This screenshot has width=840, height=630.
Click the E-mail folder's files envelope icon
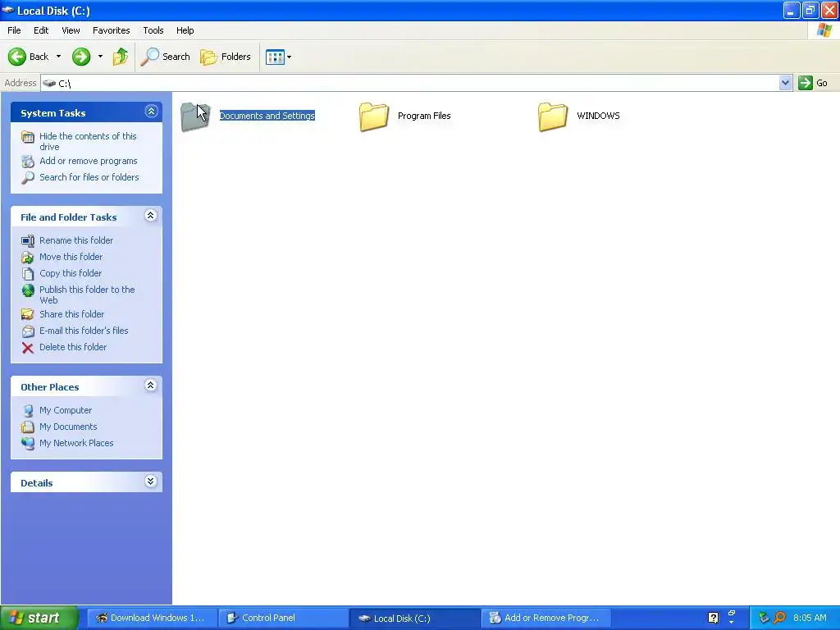tap(28, 331)
